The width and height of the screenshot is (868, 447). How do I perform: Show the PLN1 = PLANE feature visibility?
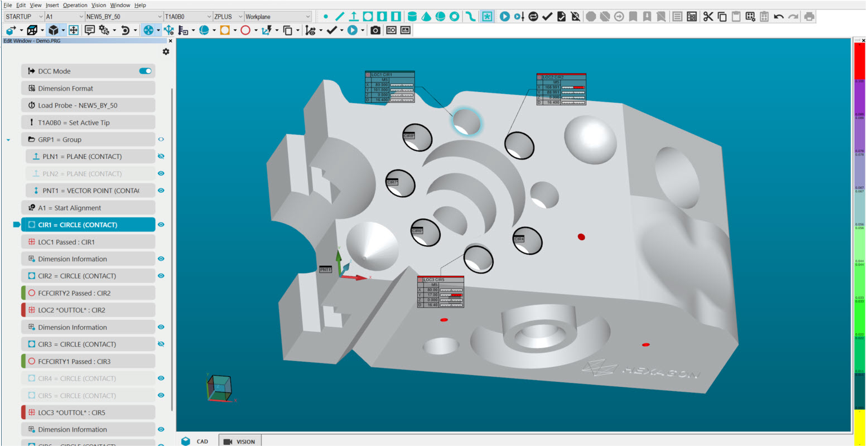coord(161,156)
